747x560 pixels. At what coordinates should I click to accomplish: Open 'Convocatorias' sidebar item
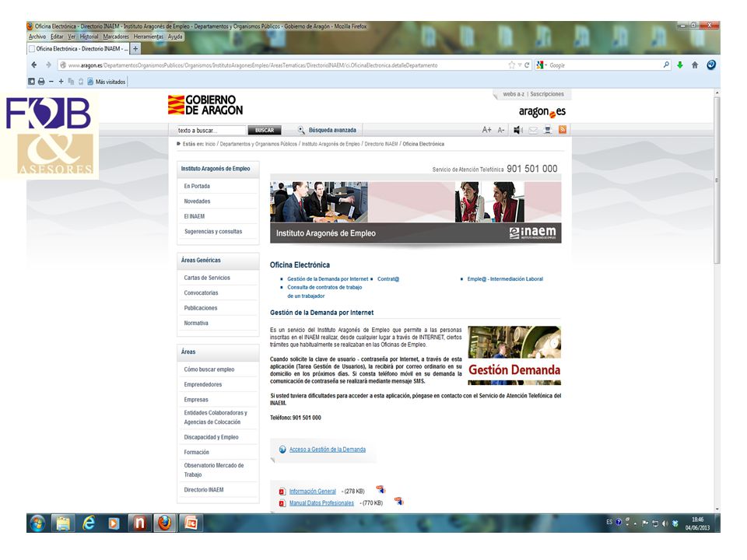point(201,293)
